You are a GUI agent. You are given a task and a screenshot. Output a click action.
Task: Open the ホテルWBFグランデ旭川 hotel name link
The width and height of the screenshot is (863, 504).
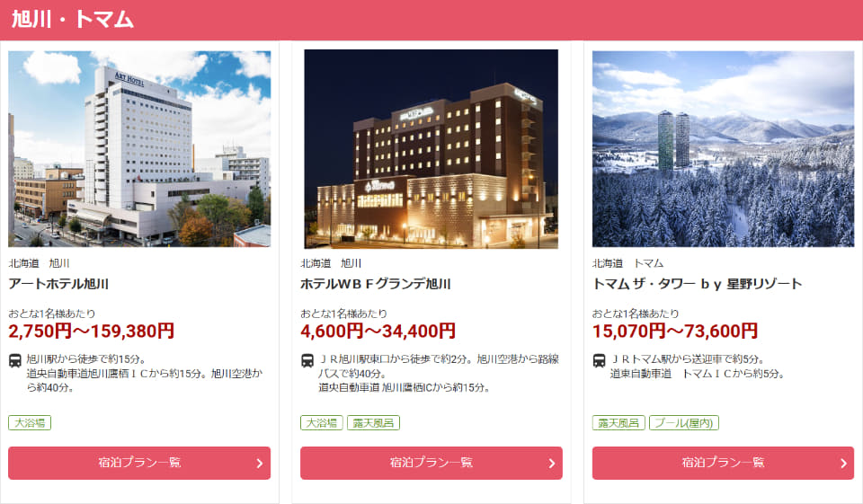click(x=376, y=284)
